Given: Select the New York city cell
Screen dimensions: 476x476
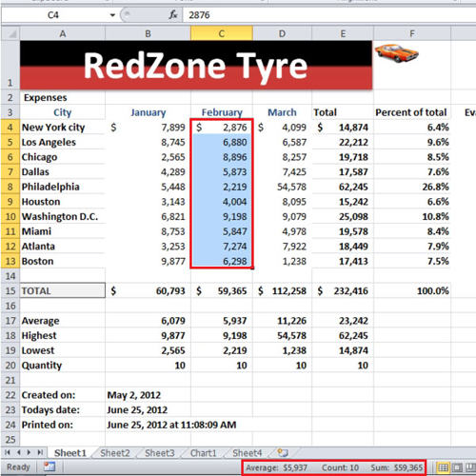Looking at the screenshot, I should [63, 128].
